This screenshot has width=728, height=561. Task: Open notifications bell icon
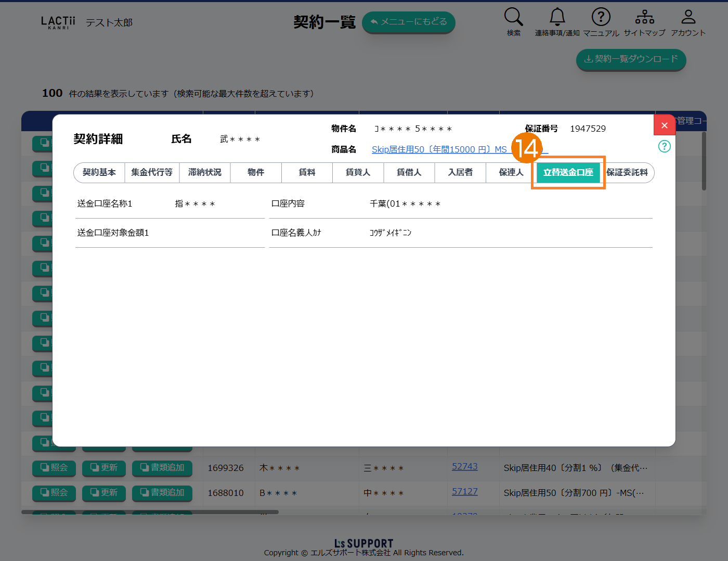pos(557,17)
